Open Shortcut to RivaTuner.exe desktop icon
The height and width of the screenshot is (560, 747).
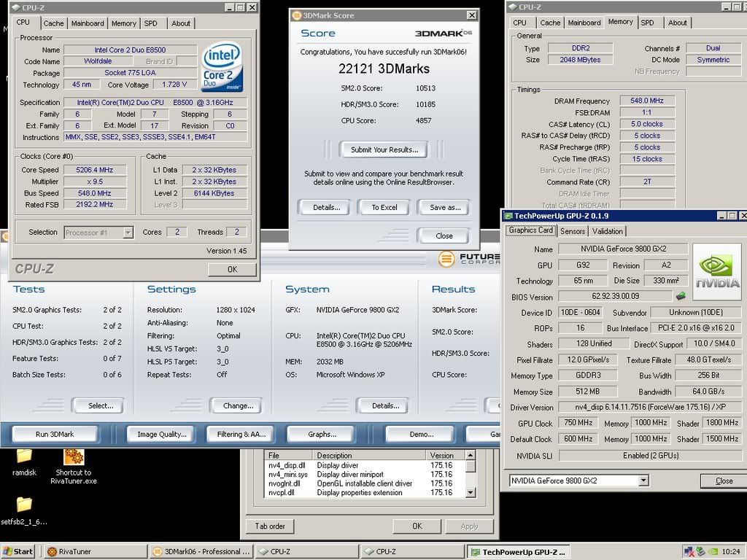(74, 456)
